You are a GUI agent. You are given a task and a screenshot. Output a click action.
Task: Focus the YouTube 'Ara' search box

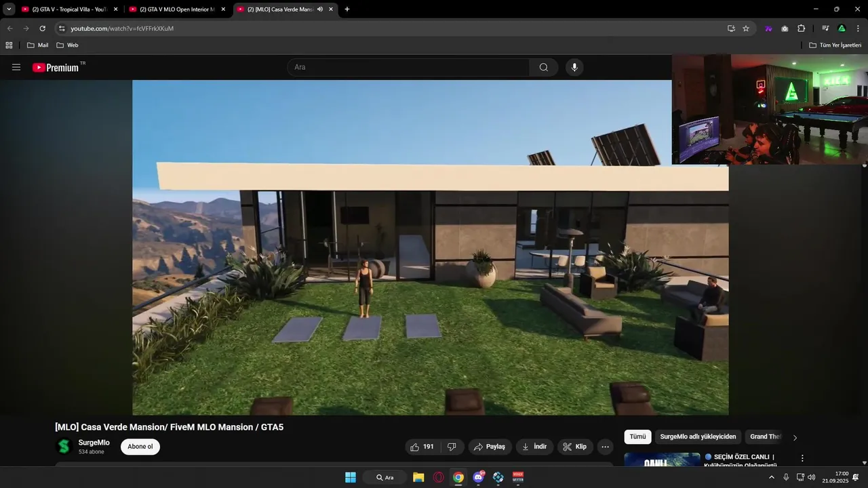[408, 67]
